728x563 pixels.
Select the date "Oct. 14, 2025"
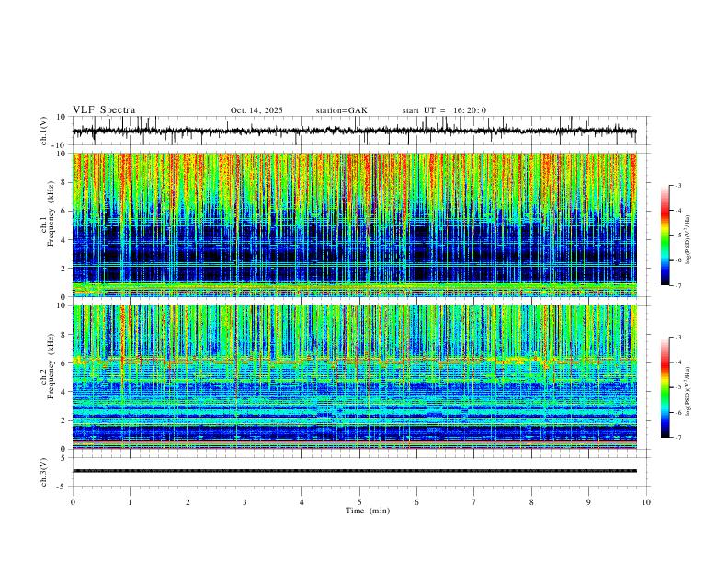[x=256, y=110]
